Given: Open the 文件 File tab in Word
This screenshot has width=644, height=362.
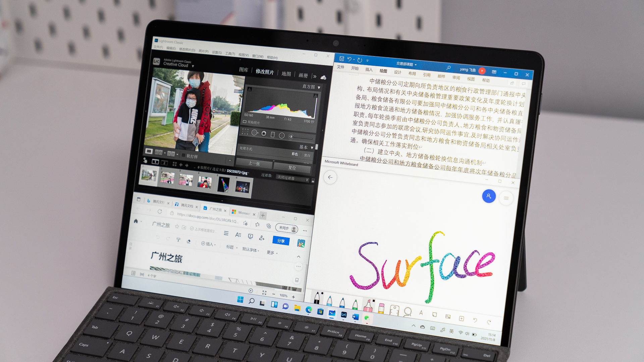Looking at the screenshot, I should [341, 67].
